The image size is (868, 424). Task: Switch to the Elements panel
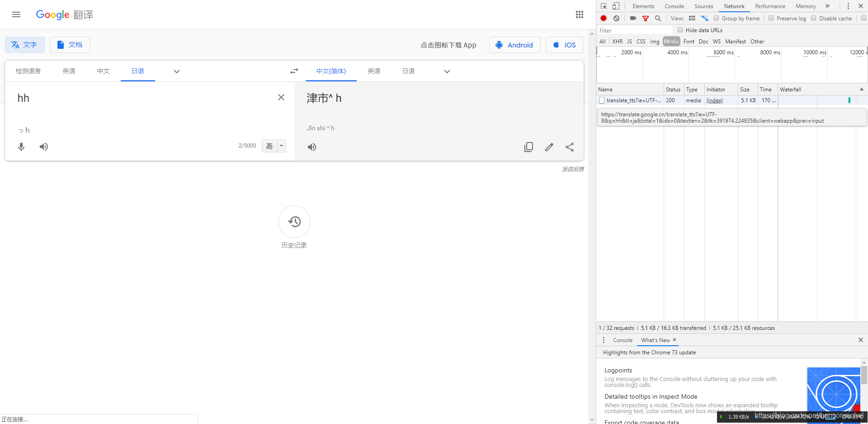coord(643,6)
